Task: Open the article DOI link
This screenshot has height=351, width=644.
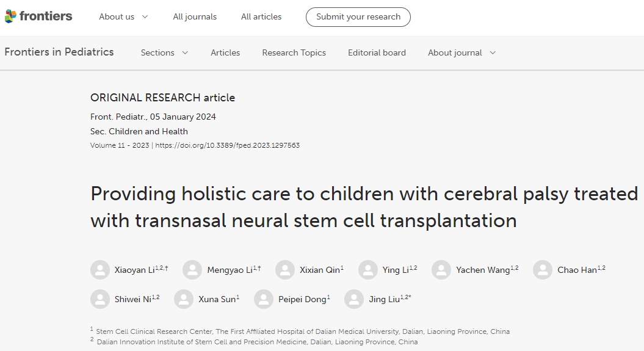Action: [228, 146]
